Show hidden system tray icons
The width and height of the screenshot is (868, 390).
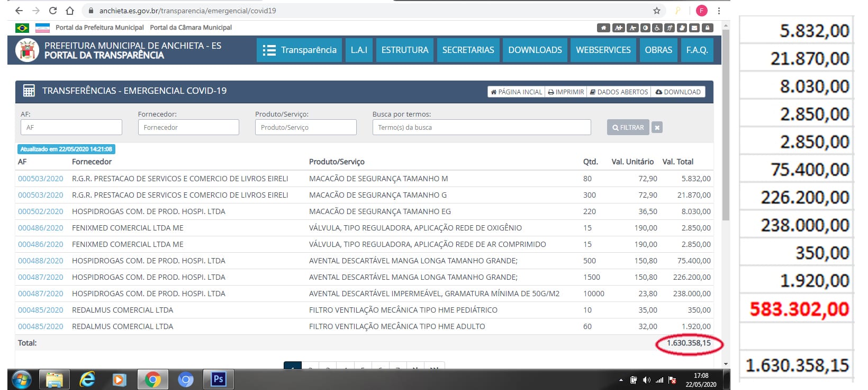[621, 380]
